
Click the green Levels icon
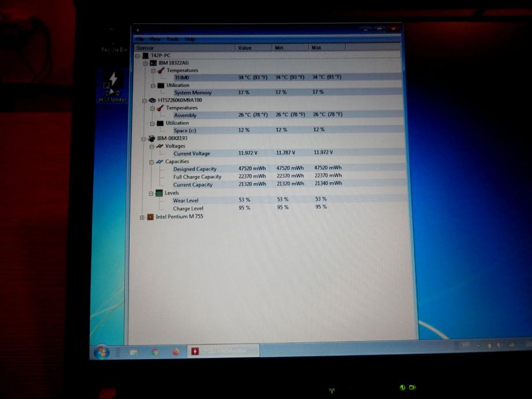pyautogui.click(x=159, y=193)
